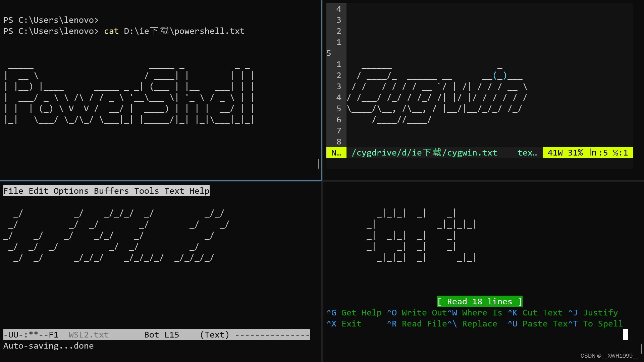Click the Read 18 lines message in nano
The width and height of the screenshot is (644, 362).
480,301
